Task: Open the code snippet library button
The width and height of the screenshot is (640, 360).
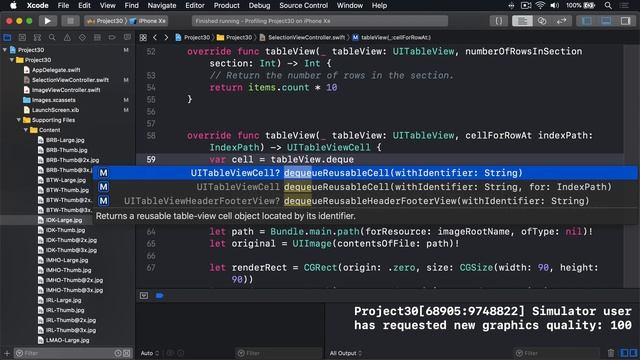Action: click(x=499, y=21)
